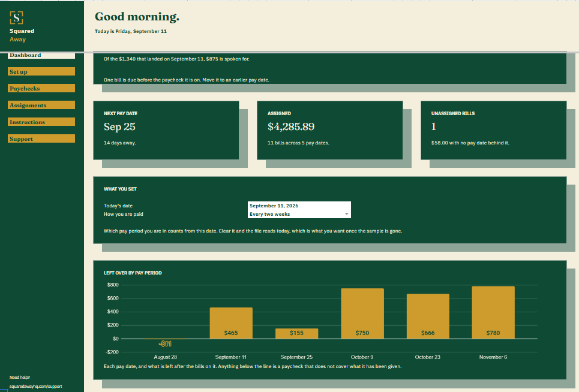Click the Left Over By Pay Period title
Screen dimensions: 579x392
(133, 273)
